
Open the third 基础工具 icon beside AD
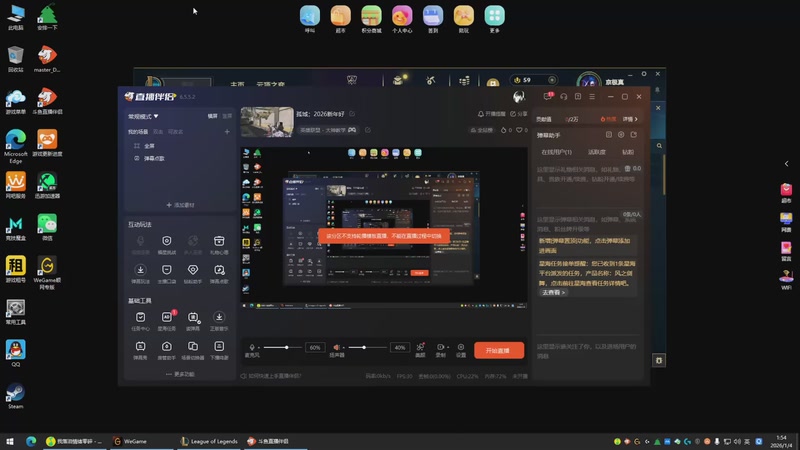[193, 320]
